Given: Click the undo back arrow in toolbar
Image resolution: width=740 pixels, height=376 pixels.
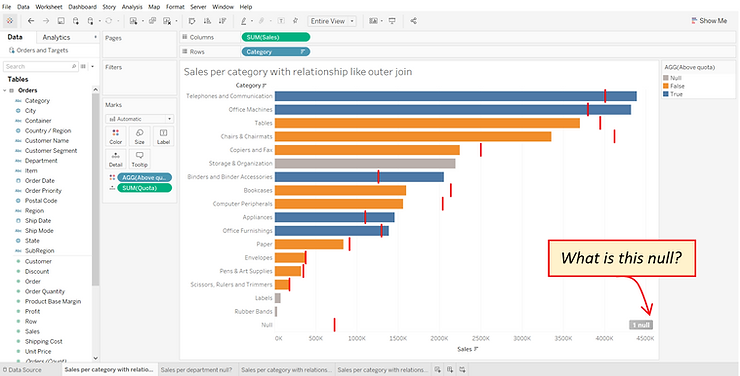Looking at the screenshot, I should coord(31,21).
